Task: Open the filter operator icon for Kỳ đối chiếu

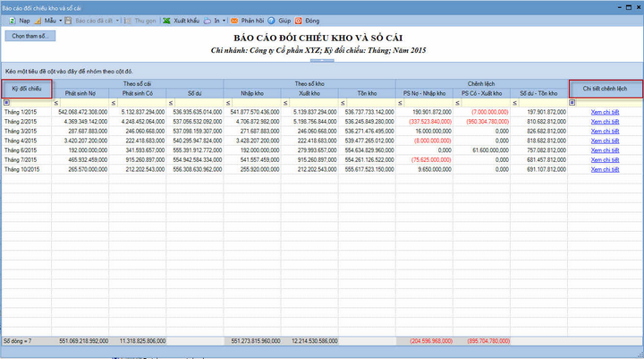Action: [6, 102]
